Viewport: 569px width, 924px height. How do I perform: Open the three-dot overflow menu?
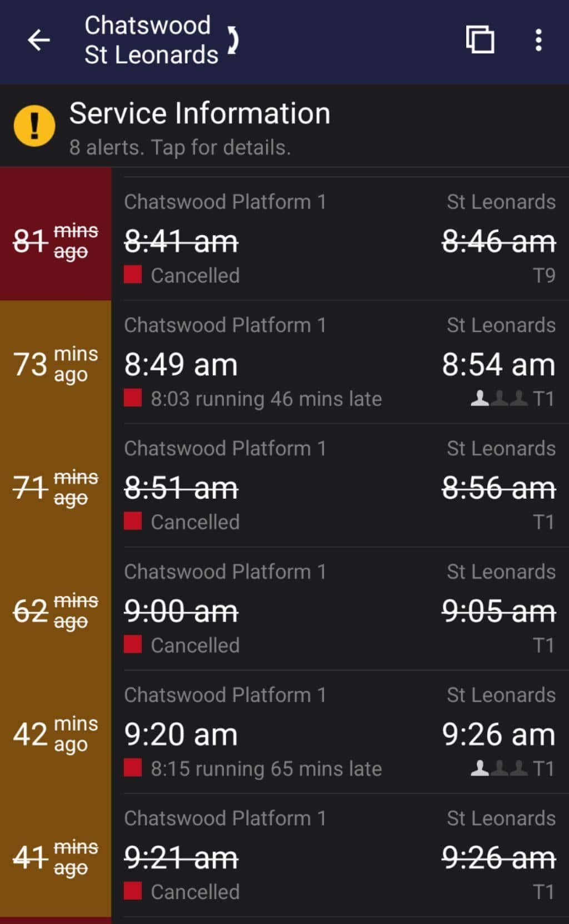538,40
